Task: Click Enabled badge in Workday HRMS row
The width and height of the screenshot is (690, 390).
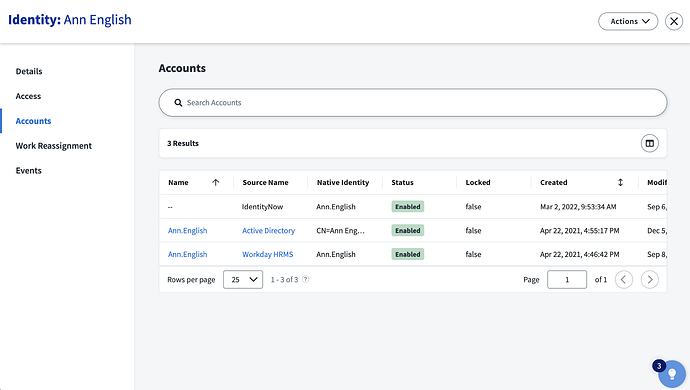Action: point(407,254)
